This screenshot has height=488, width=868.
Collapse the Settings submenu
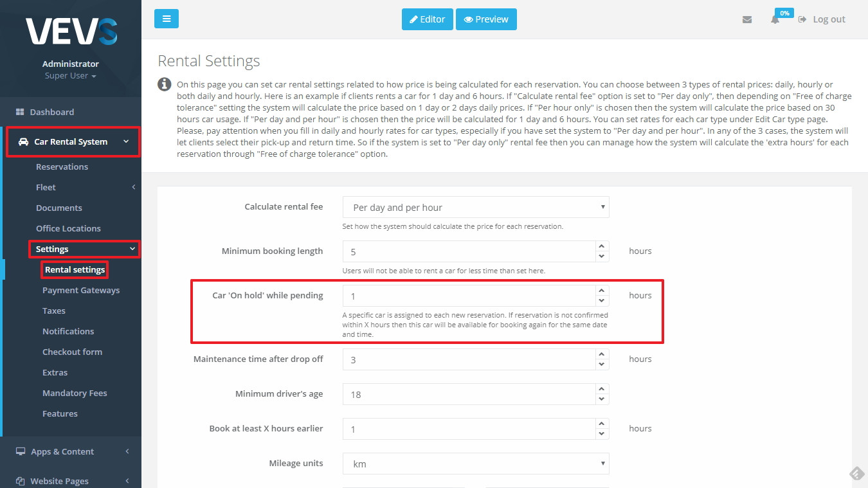[x=84, y=249]
